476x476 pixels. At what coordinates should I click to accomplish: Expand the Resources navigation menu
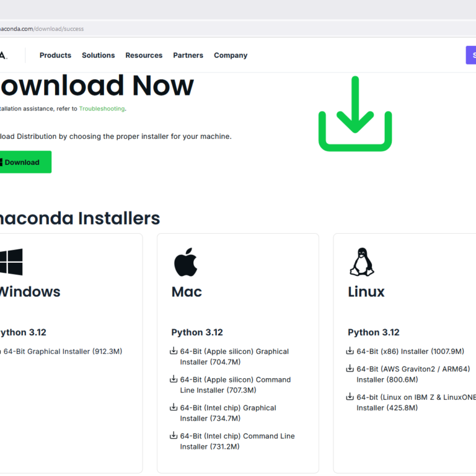tap(144, 55)
